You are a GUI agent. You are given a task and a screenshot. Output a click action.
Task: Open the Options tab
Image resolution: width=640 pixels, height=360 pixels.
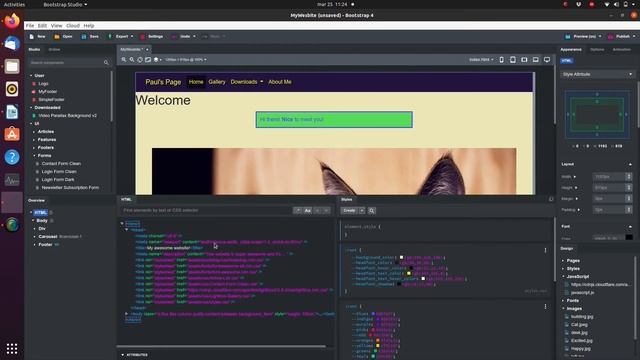(x=597, y=49)
